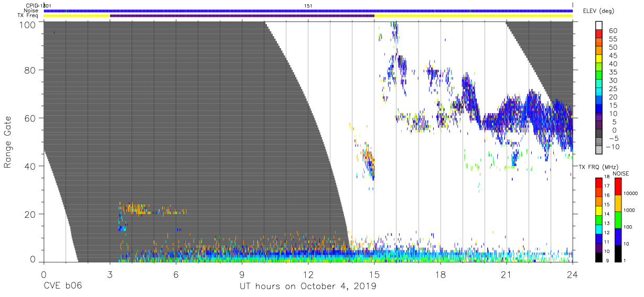Select the cyan 12–13 MHz block in the TX FRQ bar
The height and width of the screenshot is (297, 644).
tap(598, 228)
